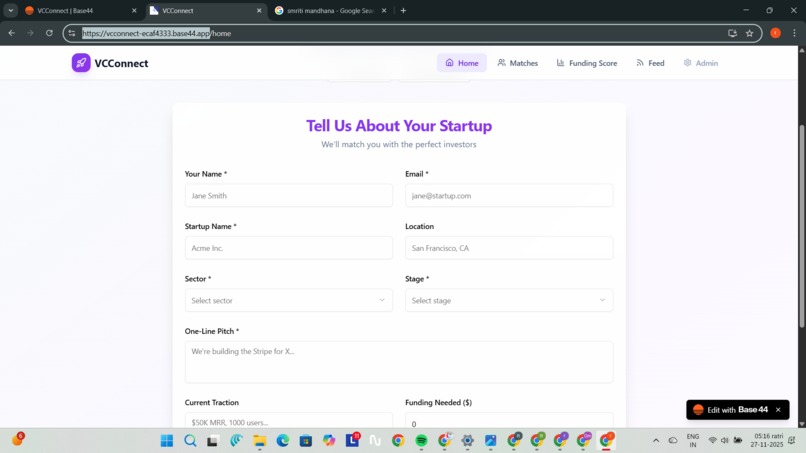The height and width of the screenshot is (453, 806).
Task: Click the Your Name input field
Action: [x=289, y=195]
